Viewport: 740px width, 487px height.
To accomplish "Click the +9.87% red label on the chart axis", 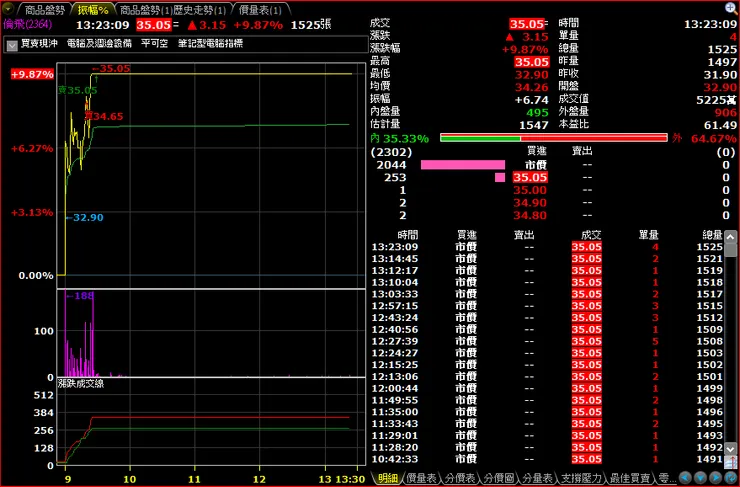I will pos(32,75).
